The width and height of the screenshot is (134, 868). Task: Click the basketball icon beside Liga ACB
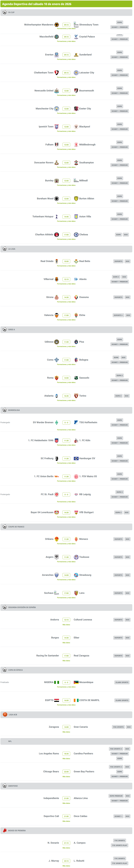(x=5, y=714)
